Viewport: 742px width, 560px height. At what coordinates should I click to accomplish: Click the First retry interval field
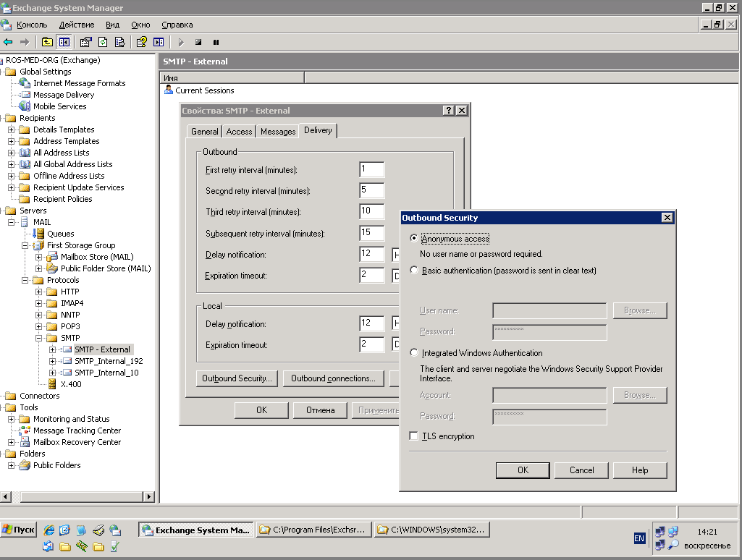[x=372, y=170]
